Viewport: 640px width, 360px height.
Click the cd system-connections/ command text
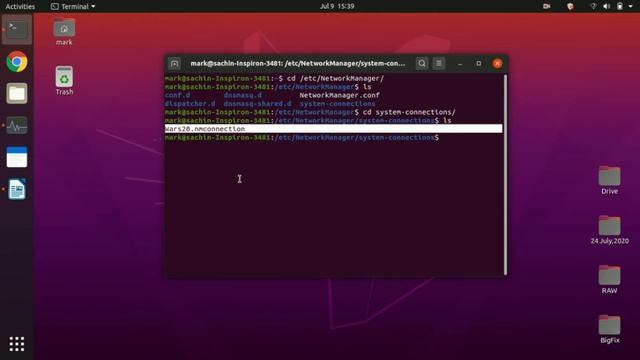point(409,112)
